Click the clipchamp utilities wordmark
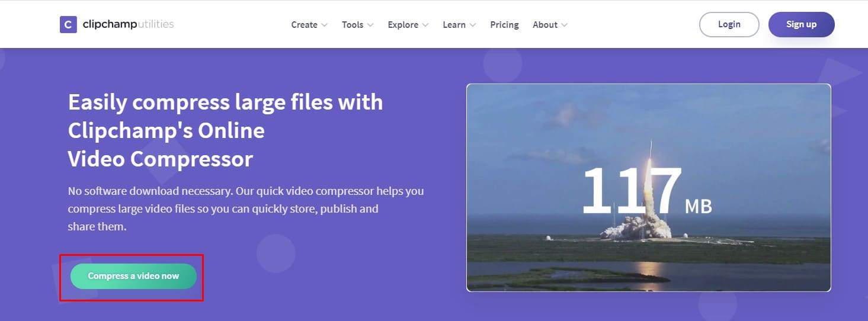The image size is (868, 321). pos(128,25)
